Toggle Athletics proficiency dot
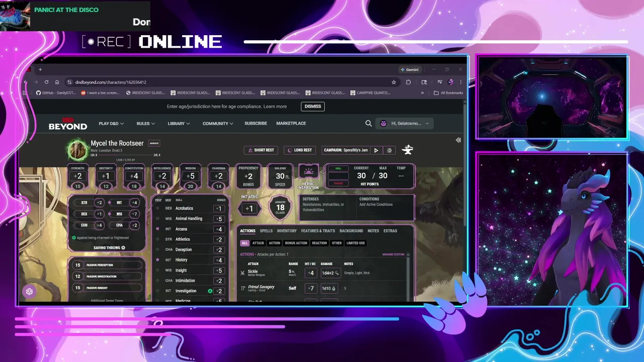Viewport: 644px width, 362px height. click(x=157, y=239)
